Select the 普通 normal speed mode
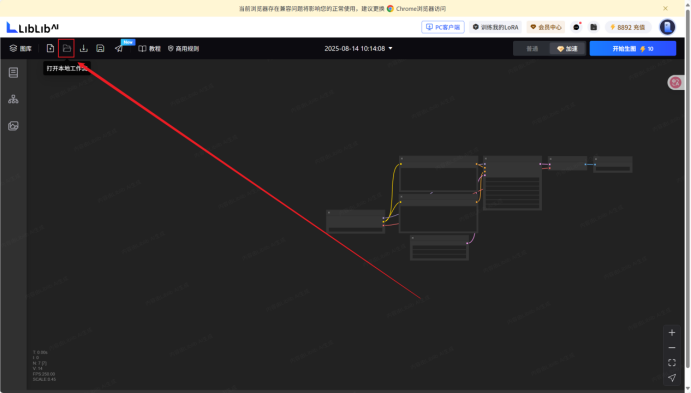691x393 pixels. coord(532,48)
